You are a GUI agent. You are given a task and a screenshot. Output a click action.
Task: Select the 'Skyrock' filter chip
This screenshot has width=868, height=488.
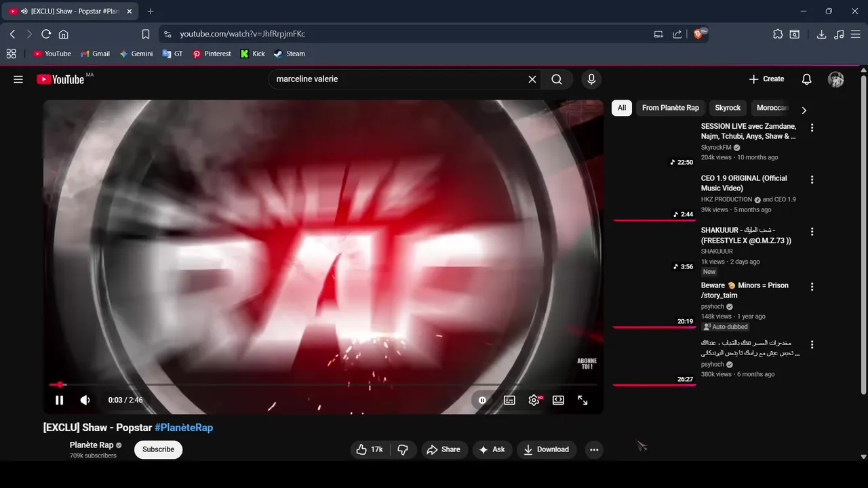coord(728,108)
